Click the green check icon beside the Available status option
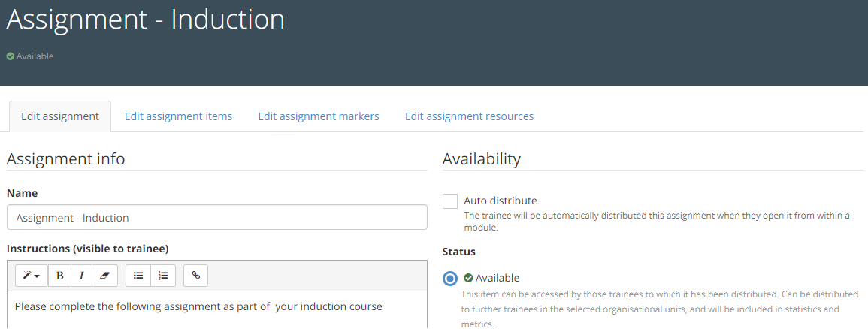 click(x=468, y=278)
